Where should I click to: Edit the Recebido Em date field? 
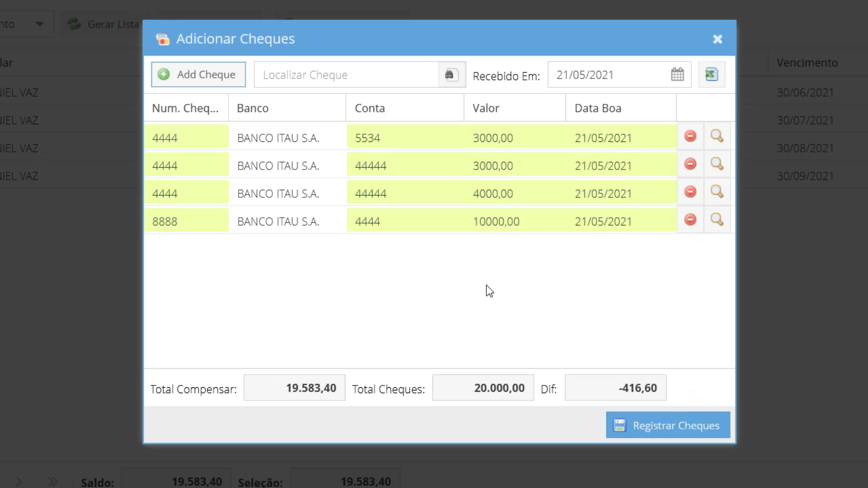pyautogui.click(x=608, y=75)
